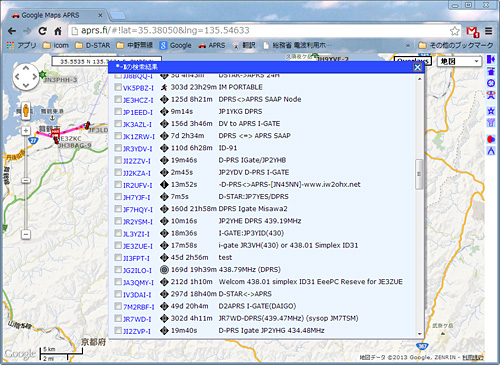The image size is (500, 365).
Task: Tick the JK3AZL-I checkbox
Action: click(118, 124)
